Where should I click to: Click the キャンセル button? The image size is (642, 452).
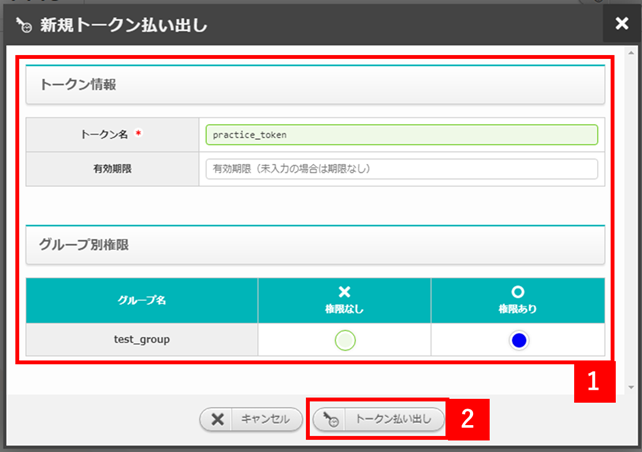pos(251,419)
